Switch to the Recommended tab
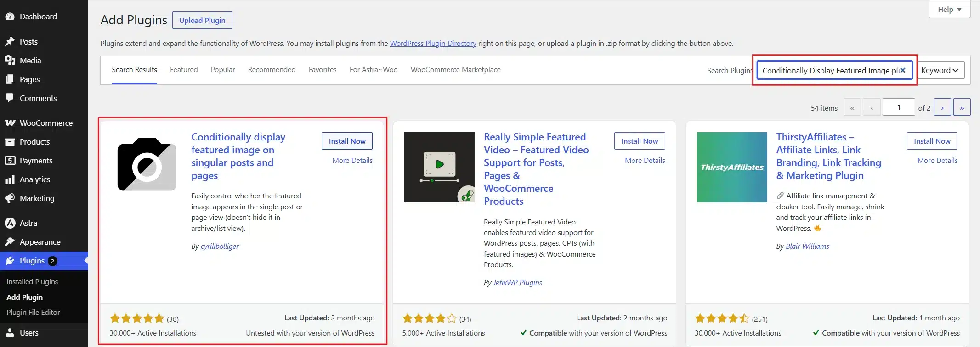 pyautogui.click(x=272, y=70)
